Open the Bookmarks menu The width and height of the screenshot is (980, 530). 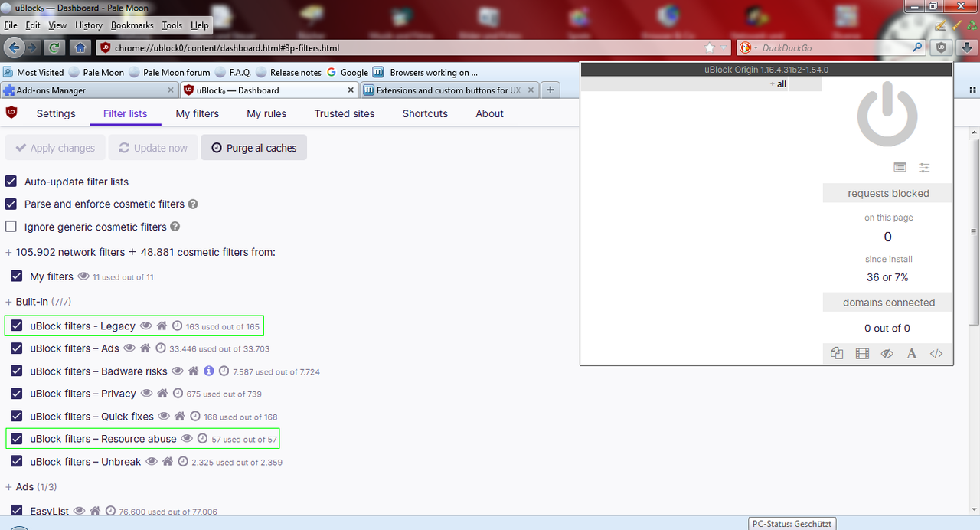[x=132, y=25]
